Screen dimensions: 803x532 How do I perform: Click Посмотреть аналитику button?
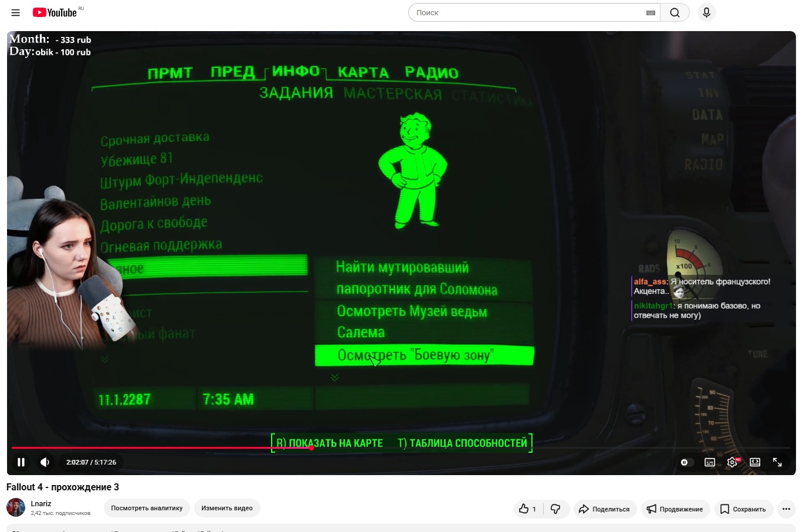click(147, 508)
